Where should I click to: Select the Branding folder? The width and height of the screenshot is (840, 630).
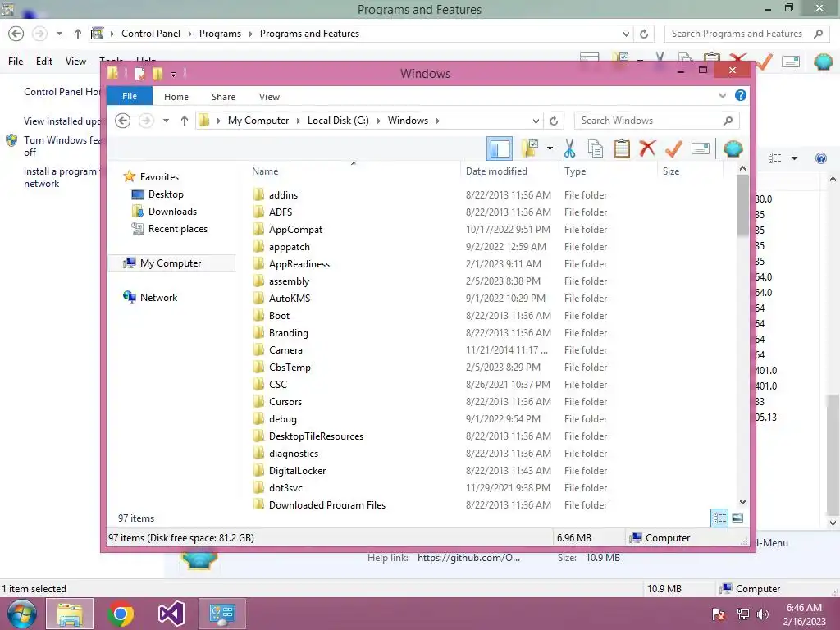click(x=288, y=333)
